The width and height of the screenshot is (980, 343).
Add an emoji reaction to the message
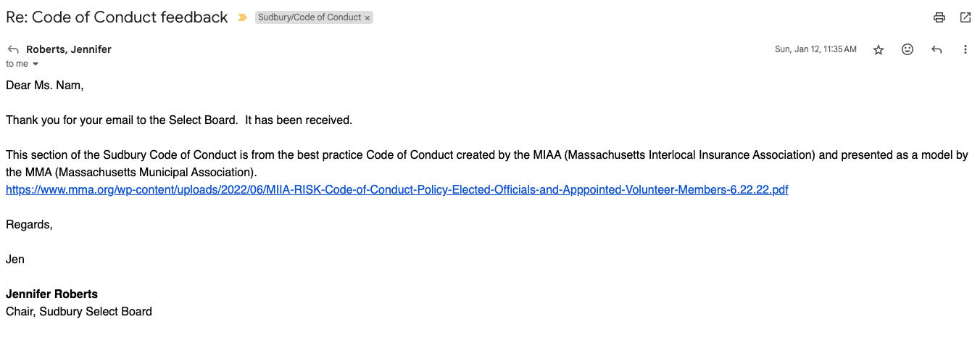pos(908,49)
